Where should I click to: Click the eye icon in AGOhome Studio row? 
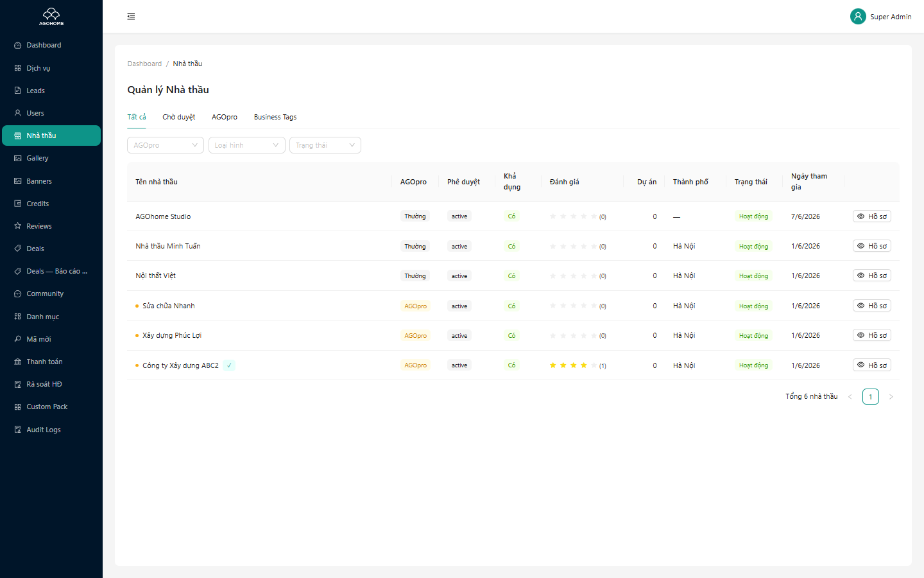click(861, 216)
